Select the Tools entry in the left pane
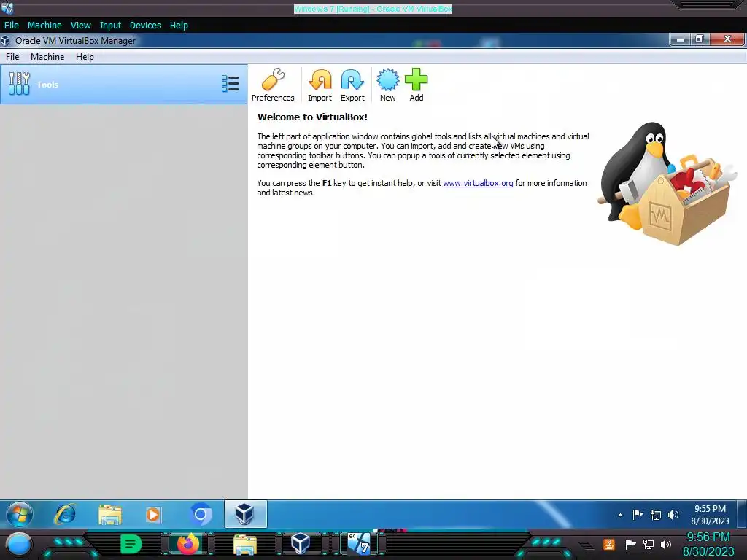Image resolution: width=747 pixels, height=560 pixels. tap(124, 85)
